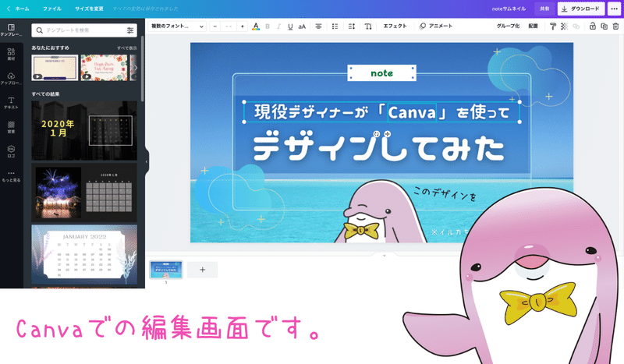624x364 pixels.
Task: Open the three-dot more menu at top right
Action: tap(614, 9)
